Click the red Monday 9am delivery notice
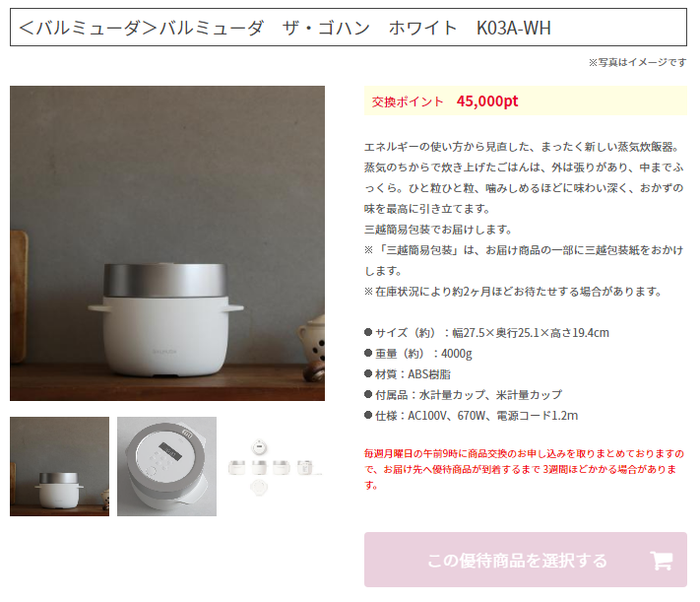The height and width of the screenshot is (602, 700). [x=524, y=469]
